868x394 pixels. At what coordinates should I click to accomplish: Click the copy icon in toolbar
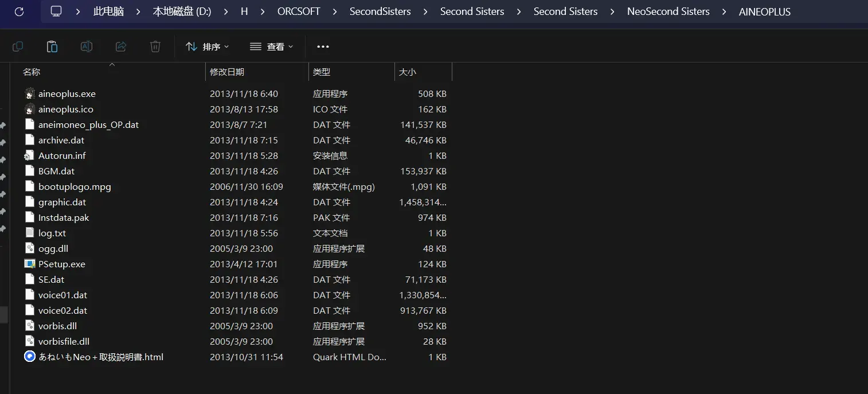(18, 46)
